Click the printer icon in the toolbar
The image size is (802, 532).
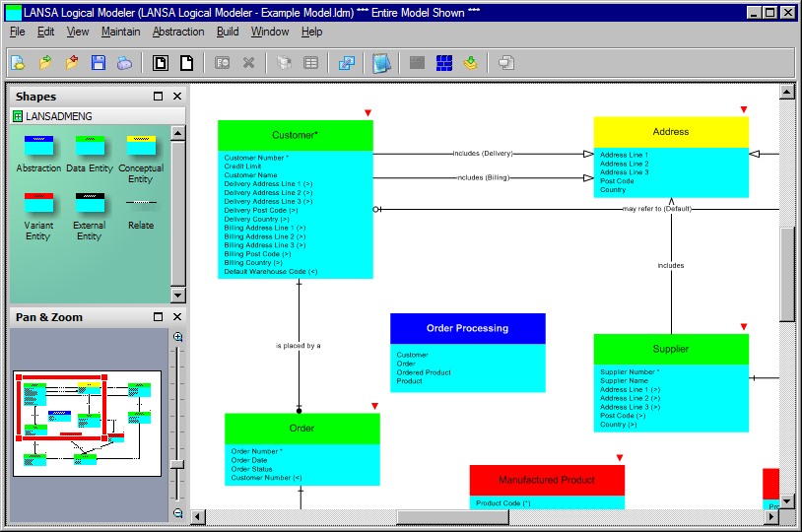coord(125,63)
